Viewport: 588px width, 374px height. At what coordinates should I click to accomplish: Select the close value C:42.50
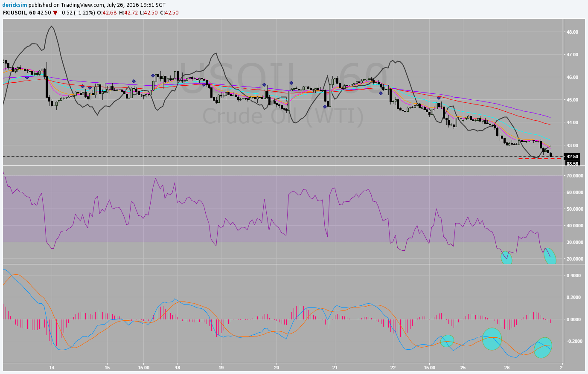click(x=169, y=13)
